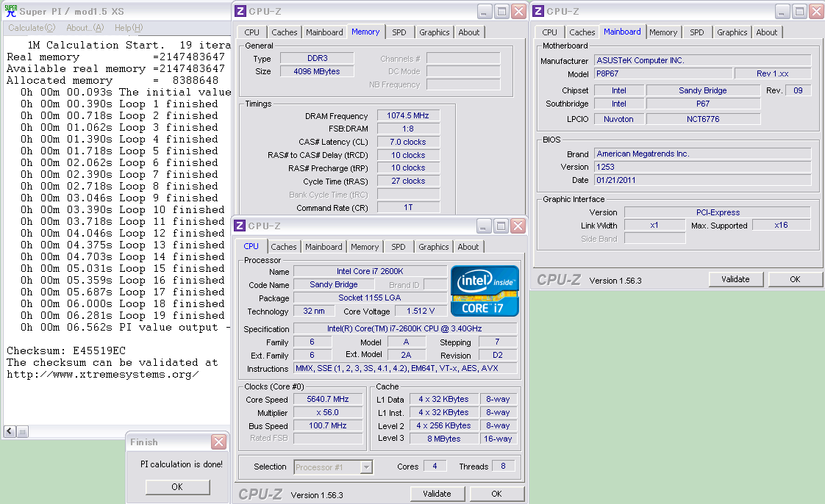Click the BIOS version 1253 field
This screenshot has width=825, height=504.
point(703,167)
